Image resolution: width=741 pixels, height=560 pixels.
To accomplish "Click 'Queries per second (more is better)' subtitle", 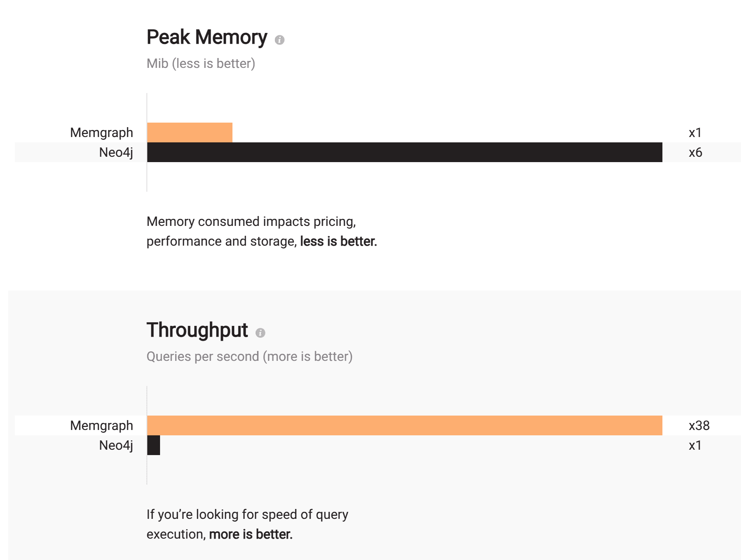I will pyautogui.click(x=249, y=356).
